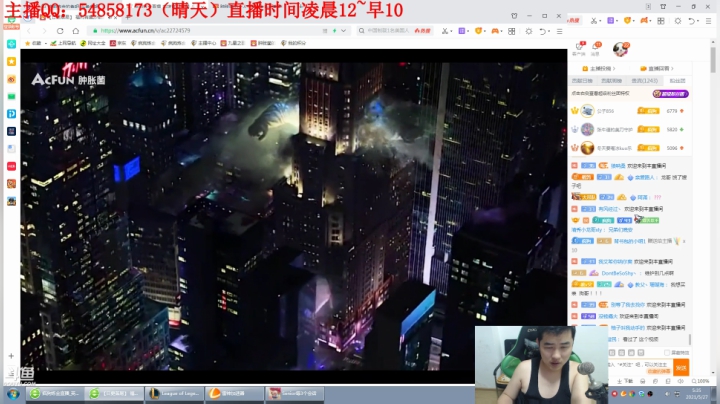Expand the address bar history dropdown

click(x=343, y=31)
